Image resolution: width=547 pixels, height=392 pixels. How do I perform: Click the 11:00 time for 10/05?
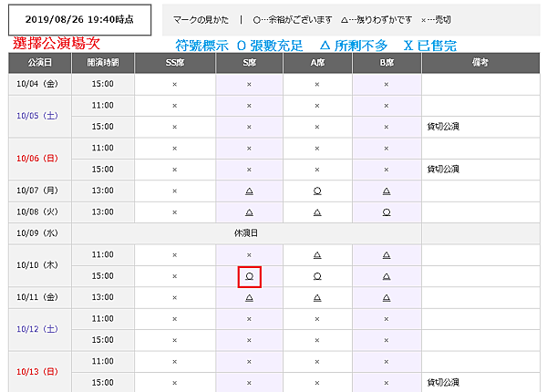[102, 106]
